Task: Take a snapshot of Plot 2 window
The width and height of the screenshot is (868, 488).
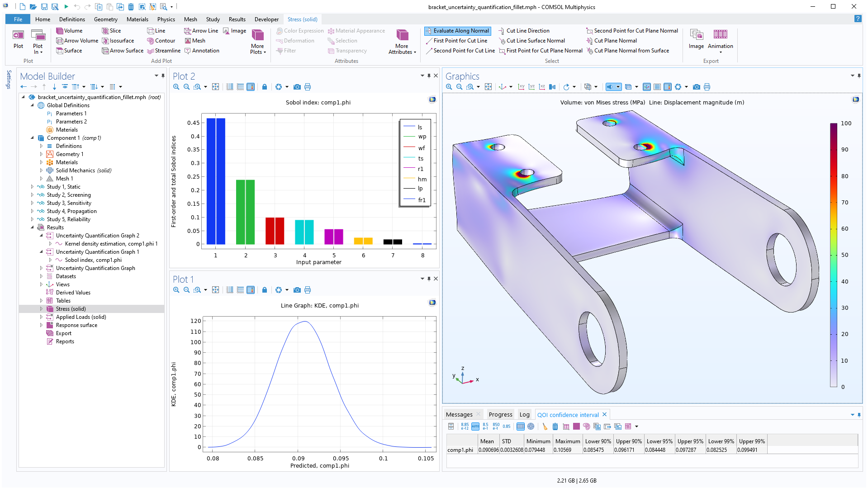Action: pyautogui.click(x=297, y=87)
